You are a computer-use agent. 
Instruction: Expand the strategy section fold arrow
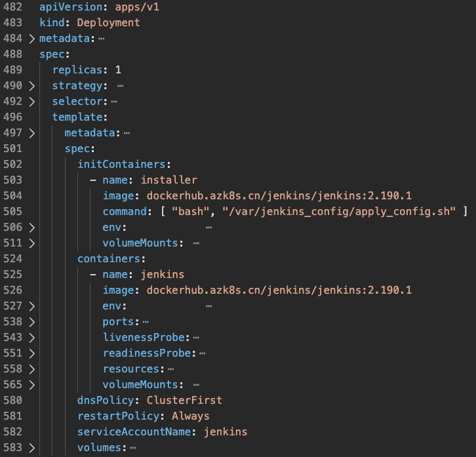(31, 86)
